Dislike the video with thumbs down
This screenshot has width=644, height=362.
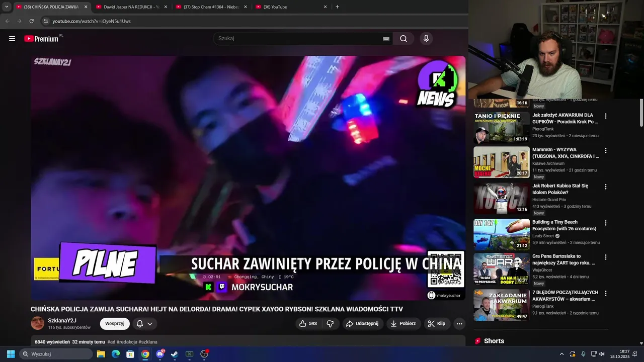click(x=330, y=324)
